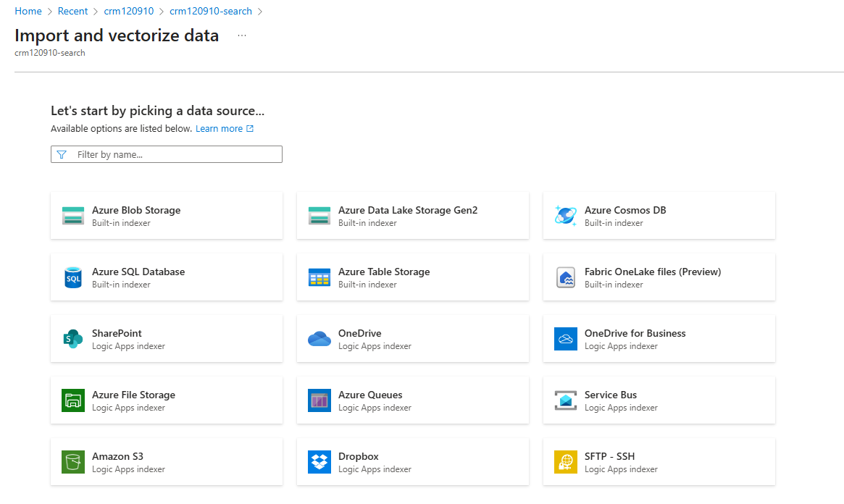The height and width of the screenshot is (504, 844).
Task: Choose Azure Cosmos DB title text
Action: tap(625, 210)
